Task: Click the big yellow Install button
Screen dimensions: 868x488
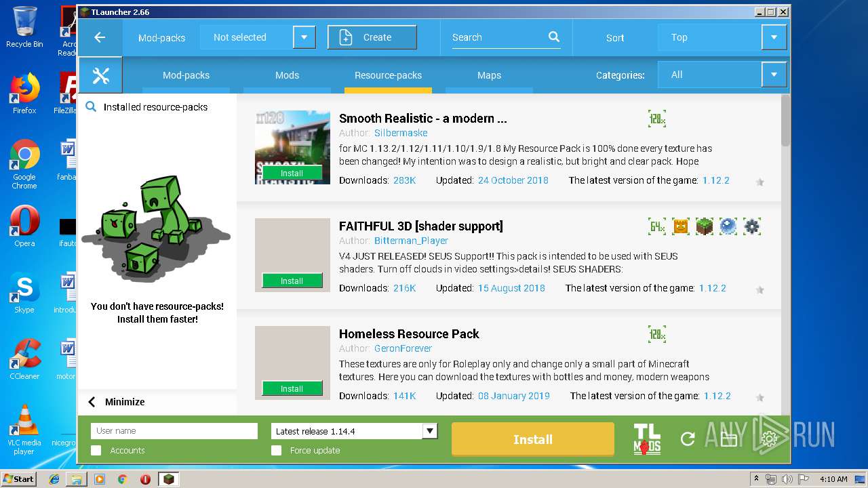Action: point(533,439)
